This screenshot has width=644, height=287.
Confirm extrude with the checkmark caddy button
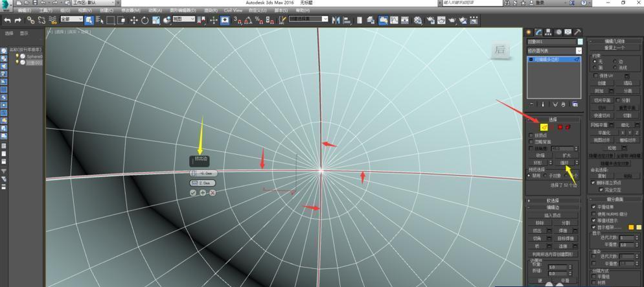pos(193,193)
